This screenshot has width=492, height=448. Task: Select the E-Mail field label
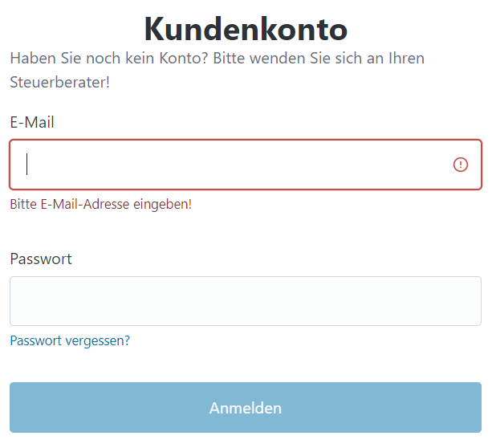(32, 122)
